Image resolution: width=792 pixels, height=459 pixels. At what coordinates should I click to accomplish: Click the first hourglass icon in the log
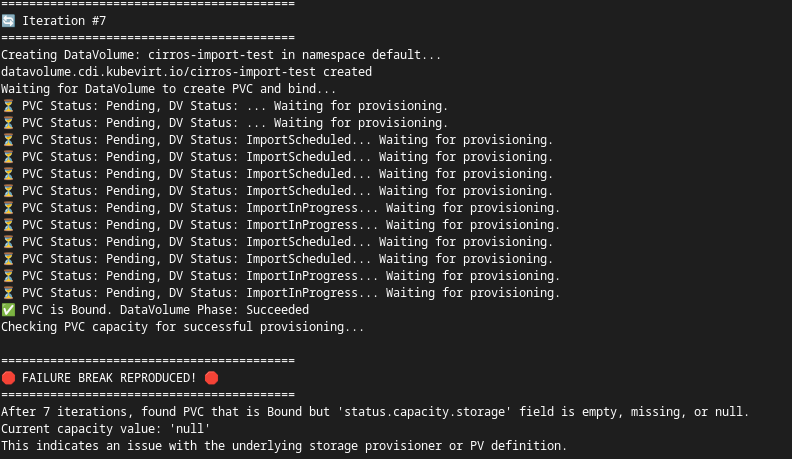click(8, 106)
